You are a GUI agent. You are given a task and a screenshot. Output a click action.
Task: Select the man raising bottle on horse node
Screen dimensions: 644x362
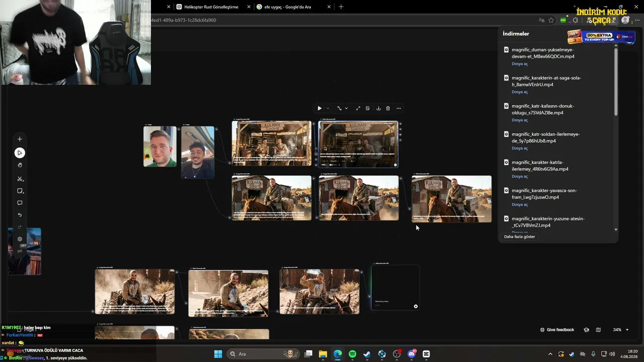[319, 292]
